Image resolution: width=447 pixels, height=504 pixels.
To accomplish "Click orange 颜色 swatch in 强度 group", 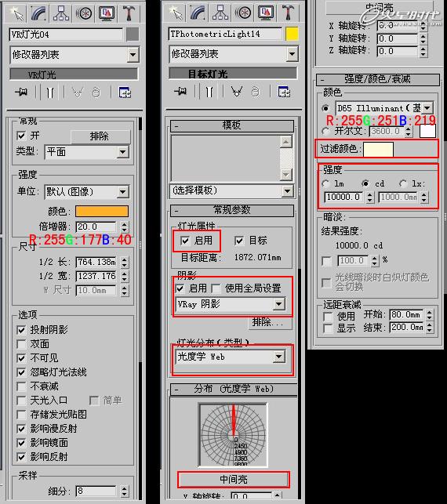I will pyautogui.click(x=102, y=211).
